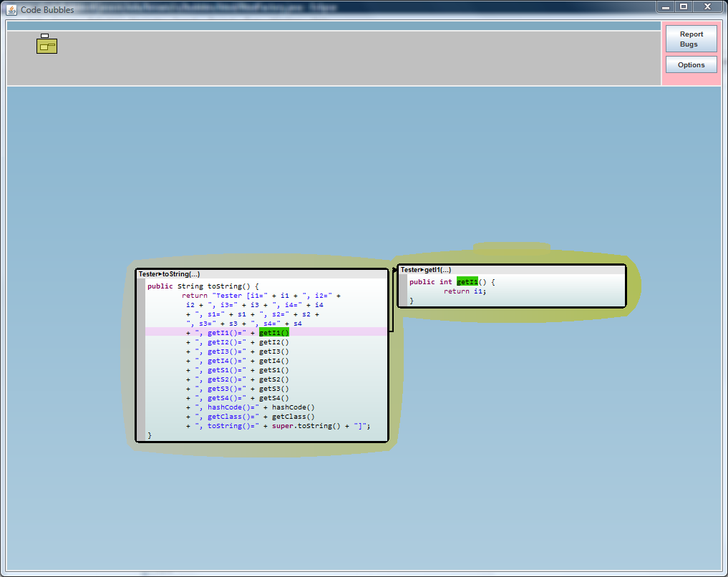Click 'public String toString() {' declaration line
Image resolution: width=728 pixels, height=577 pixels.
coord(203,286)
